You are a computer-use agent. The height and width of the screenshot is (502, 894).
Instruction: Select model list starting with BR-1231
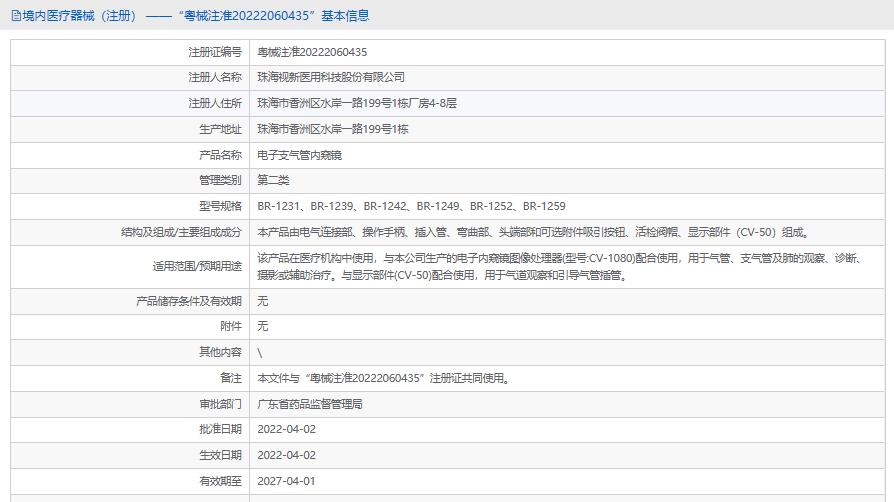tap(411, 206)
